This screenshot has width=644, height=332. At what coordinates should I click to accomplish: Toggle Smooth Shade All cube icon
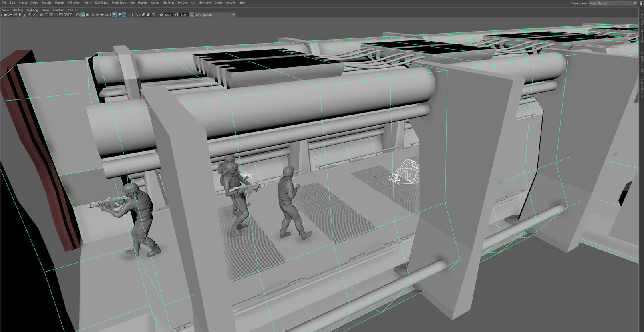(x=83, y=15)
